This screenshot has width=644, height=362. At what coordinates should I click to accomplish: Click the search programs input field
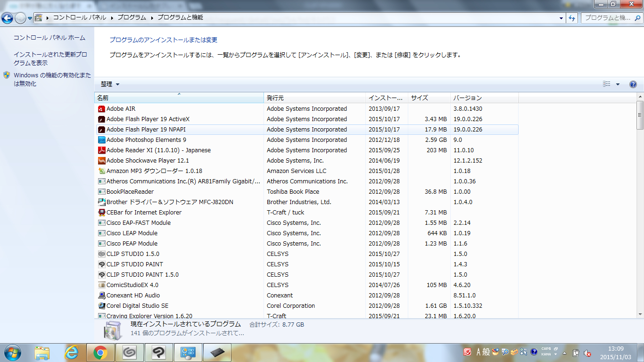point(609,18)
